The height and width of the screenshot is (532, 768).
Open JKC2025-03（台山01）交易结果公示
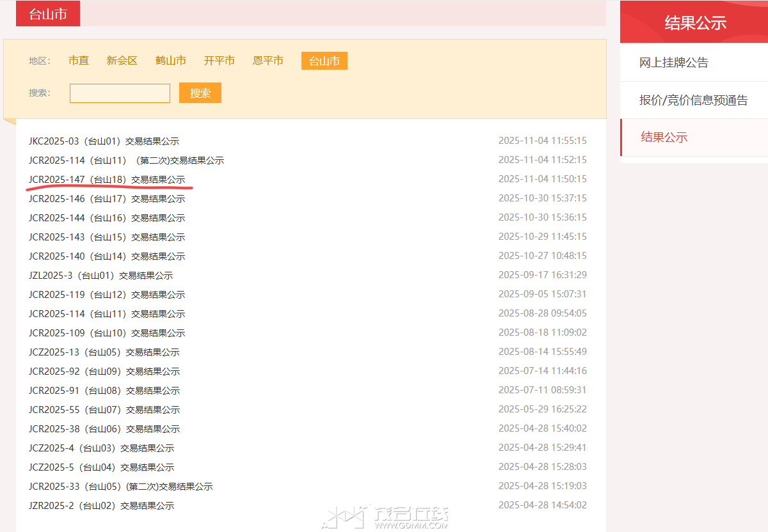104,141
